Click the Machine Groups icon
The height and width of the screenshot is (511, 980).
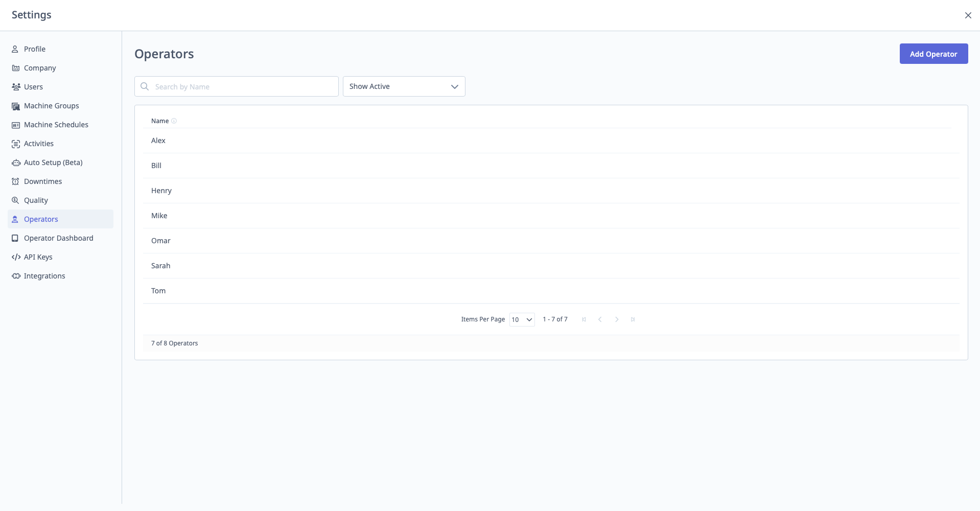(x=15, y=106)
